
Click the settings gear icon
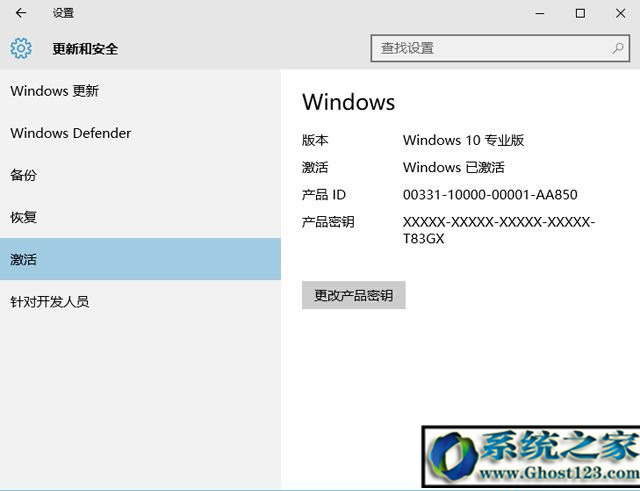tap(21, 48)
